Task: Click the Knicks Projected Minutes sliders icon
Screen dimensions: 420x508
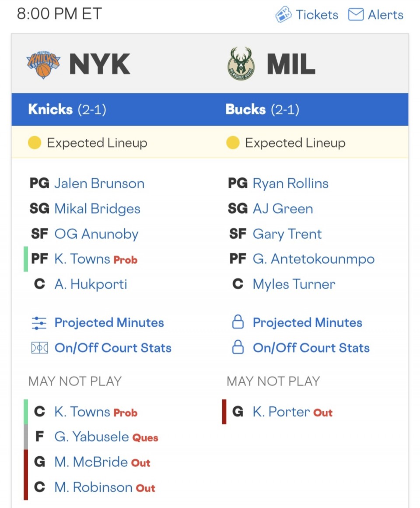Action: [x=39, y=323]
